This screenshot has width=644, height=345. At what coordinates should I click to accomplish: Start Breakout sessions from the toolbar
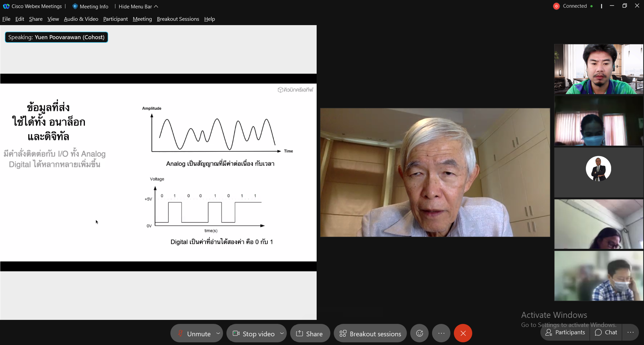pos(370,334)
